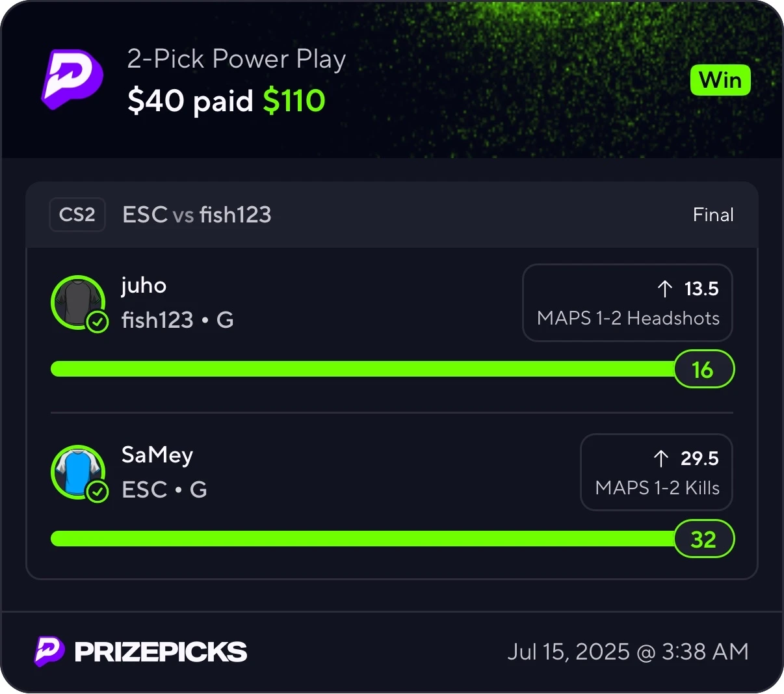Click the Final status label
The height and width of the screenshot is (694, 784).
[x=713, y=215]
